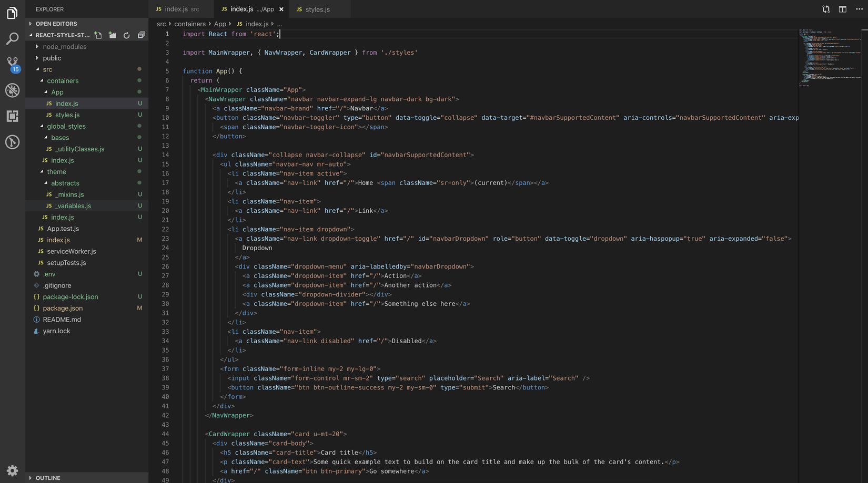Click the JS icon beside App.test.js

point(41,229)
